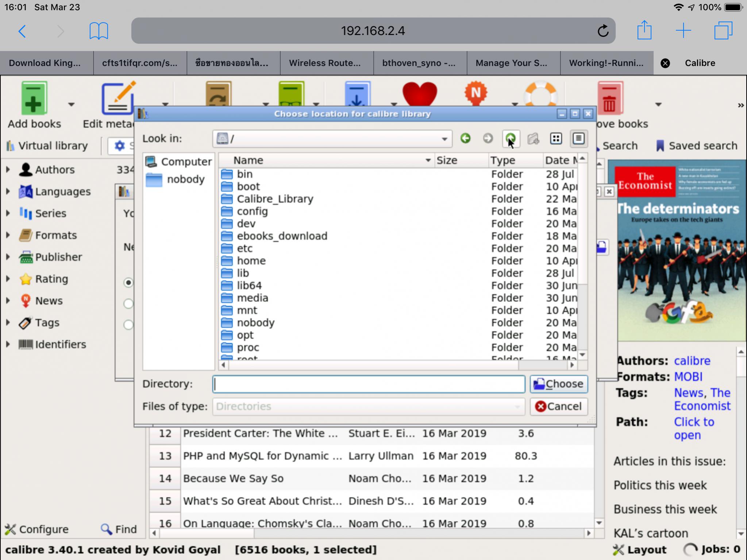Click the red heart Donate icon
747x560 pixels.
(419, 94)
